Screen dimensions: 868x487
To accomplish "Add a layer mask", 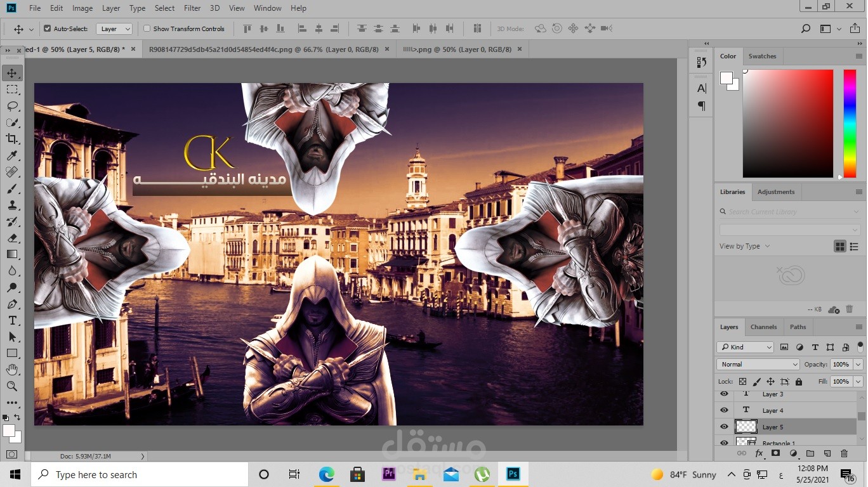I will 775,453.
